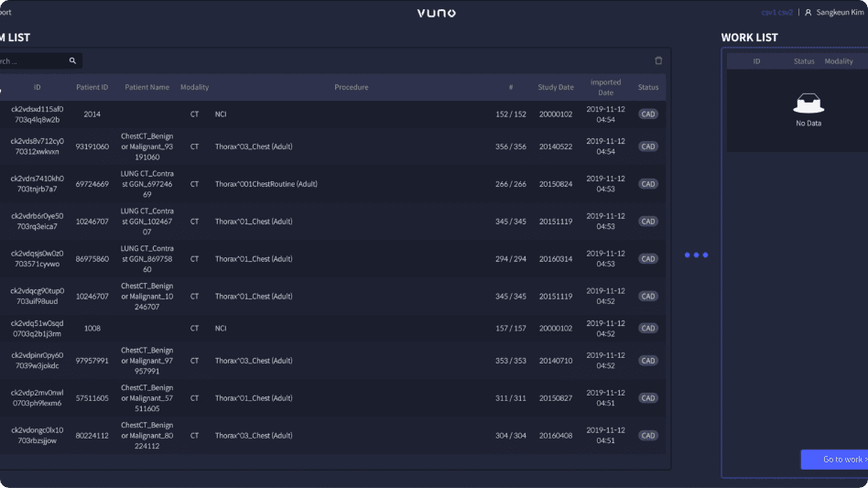Select exam ID ck2vdqsjs0w0z0703571cyvwo

coord(38,259)
